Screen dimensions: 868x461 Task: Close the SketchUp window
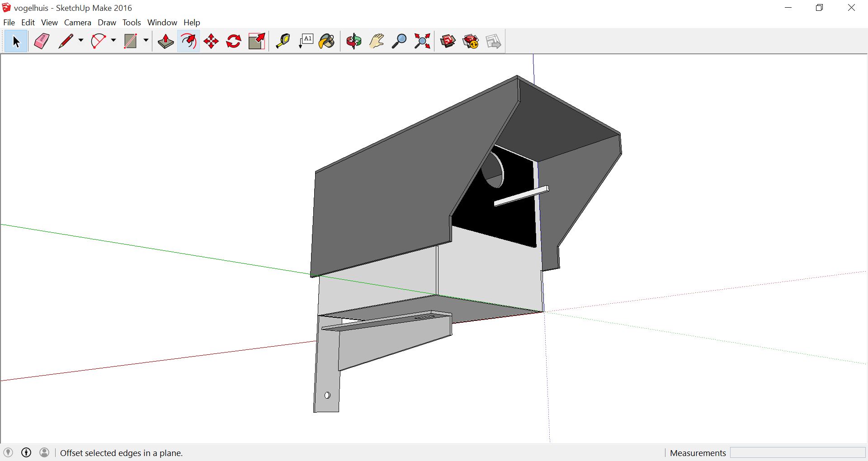[x=851, y=8]
